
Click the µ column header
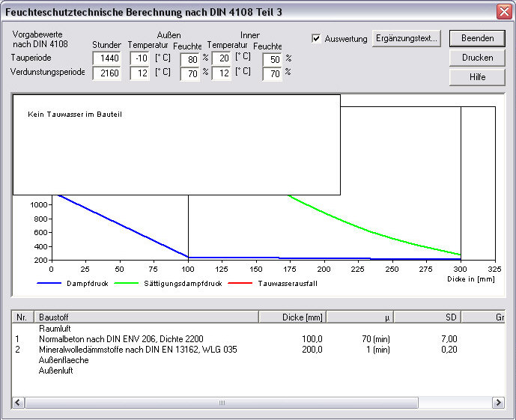point(360,317)
